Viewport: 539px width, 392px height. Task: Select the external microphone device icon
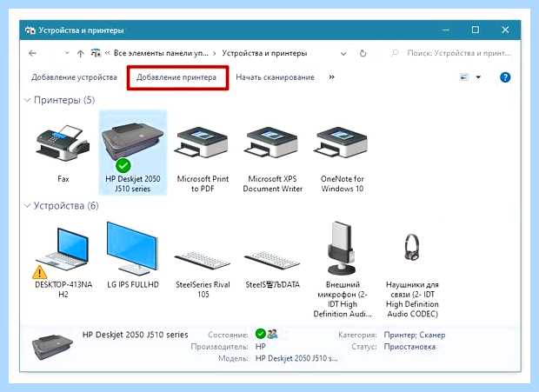point(342,248)
